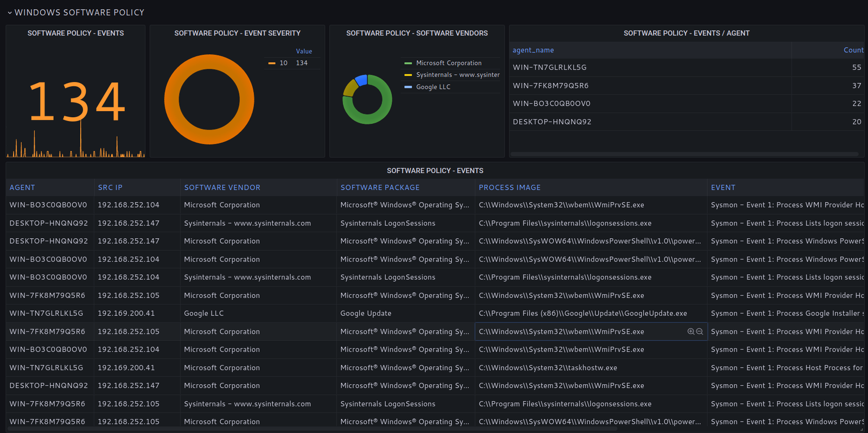Open Software Policy - Events / Agent panel title
868x433 pixels.
click(x=686, y=33)
